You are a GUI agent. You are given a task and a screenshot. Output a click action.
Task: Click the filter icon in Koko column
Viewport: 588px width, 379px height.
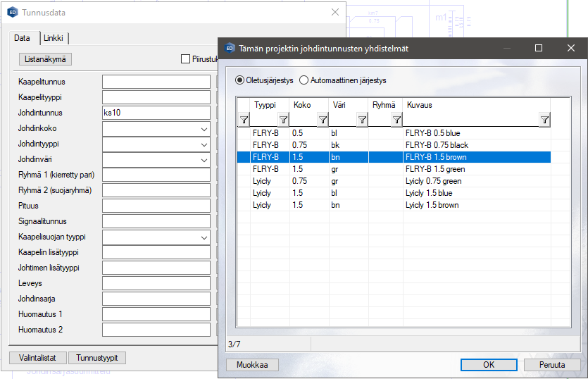(323, 120)
